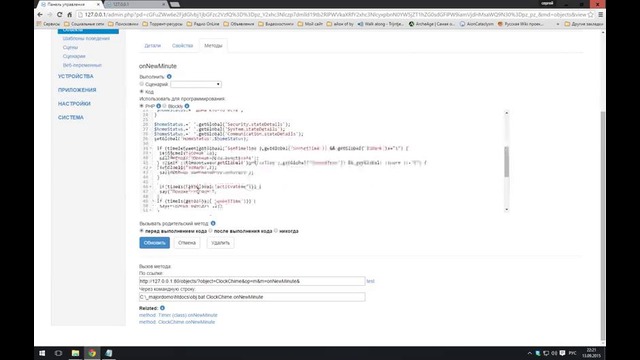Click info icon next to Выполнить
This screenshot has width=640, height=360.
[169, 76]
